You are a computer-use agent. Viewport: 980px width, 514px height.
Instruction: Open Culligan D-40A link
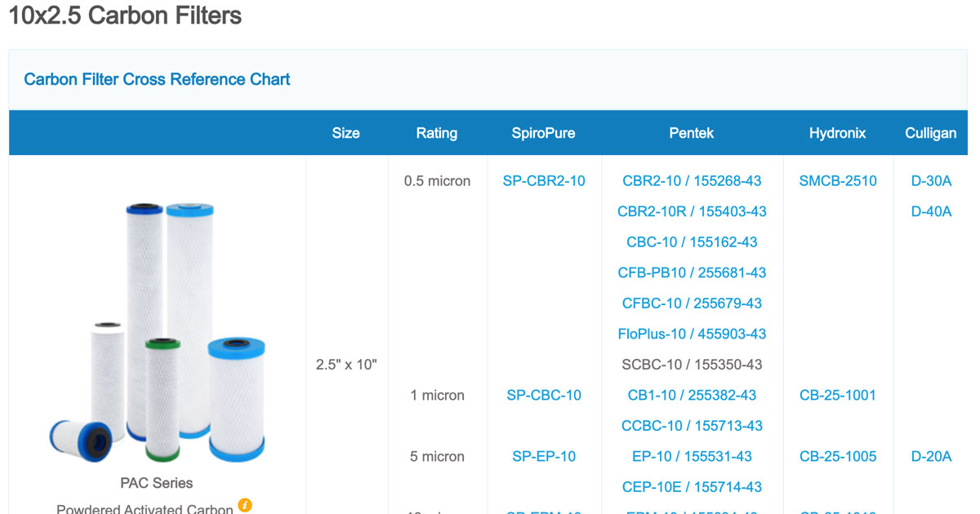(x=931, y=211)
